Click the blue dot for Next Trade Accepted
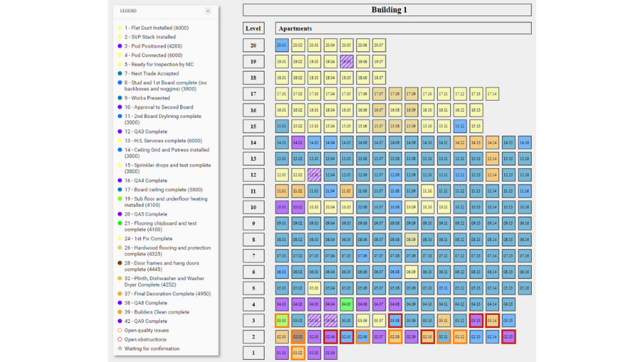Screen dimensions: 644x362 pos(120,74)
